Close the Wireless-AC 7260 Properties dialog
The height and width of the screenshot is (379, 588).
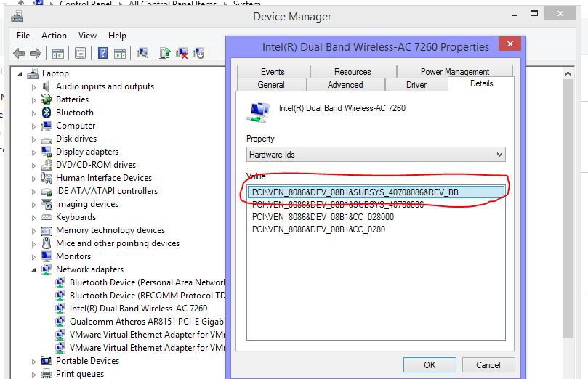pyautogui.click(x=510, y=44)
